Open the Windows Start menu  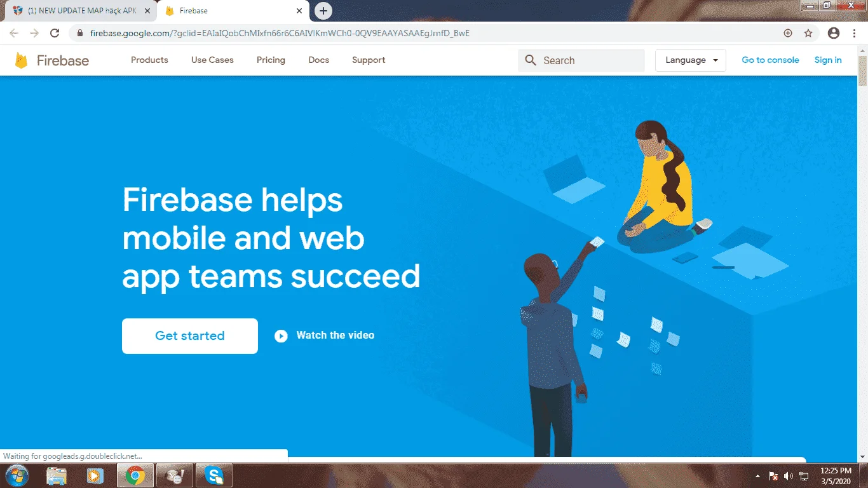(x=16, y=475)
